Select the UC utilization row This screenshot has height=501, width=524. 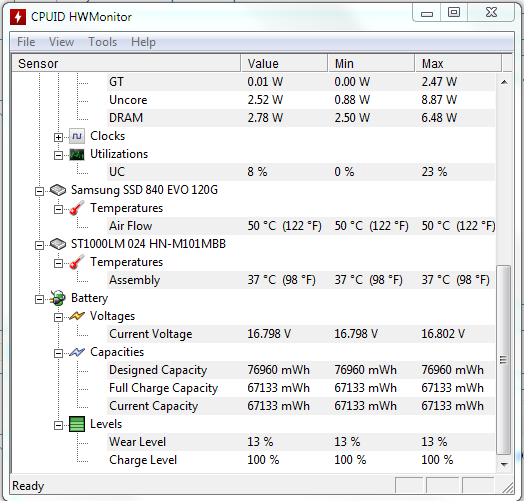click(301, 172)
